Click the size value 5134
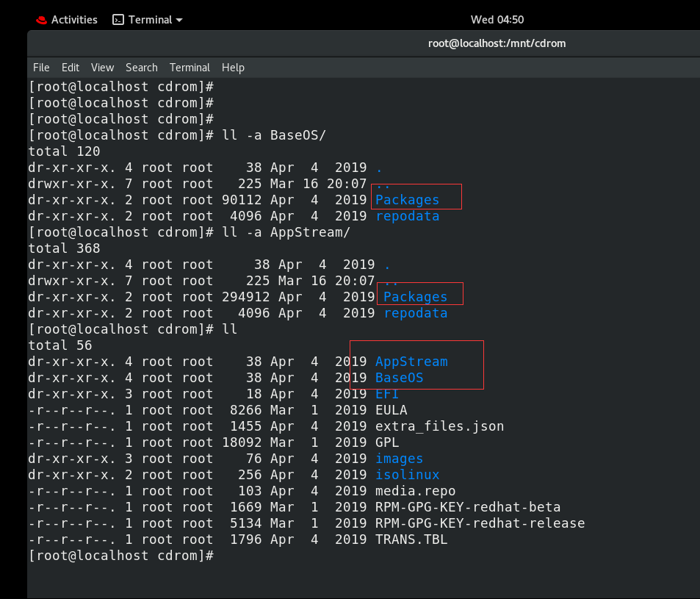The width and height of the screenshot is (700, 599). (246, 523)
